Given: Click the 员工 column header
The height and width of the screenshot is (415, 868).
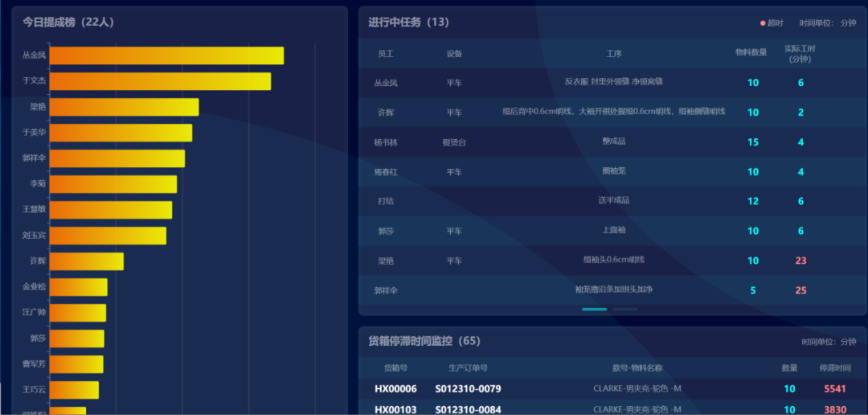Looking at the screenshot, I should coord(386,54).
